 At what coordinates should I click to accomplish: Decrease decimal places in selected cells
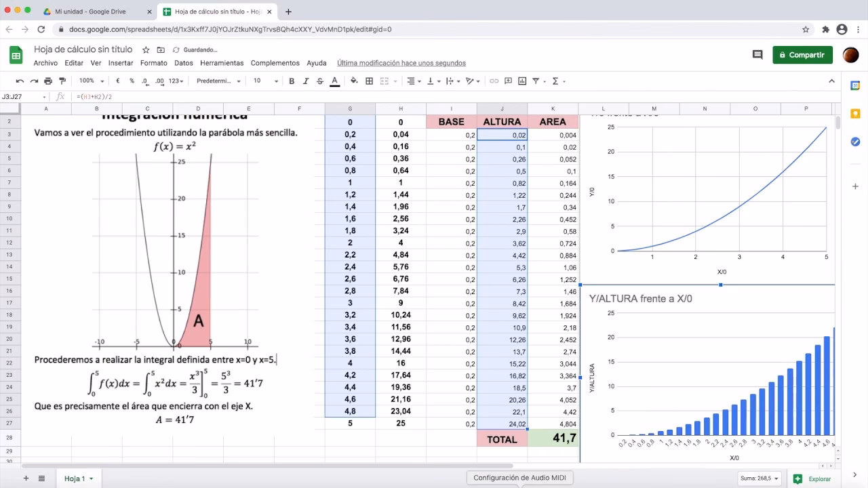pos(145,81)
